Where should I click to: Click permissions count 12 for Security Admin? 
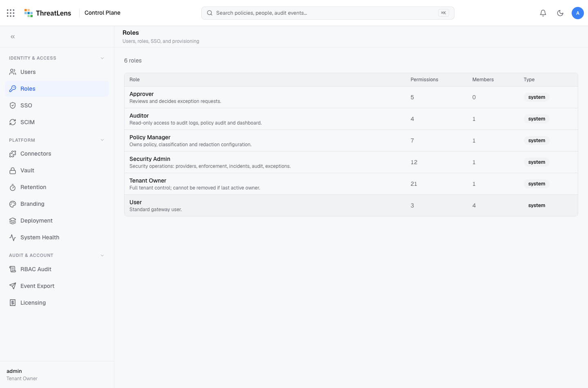click(x=414, y=162)
